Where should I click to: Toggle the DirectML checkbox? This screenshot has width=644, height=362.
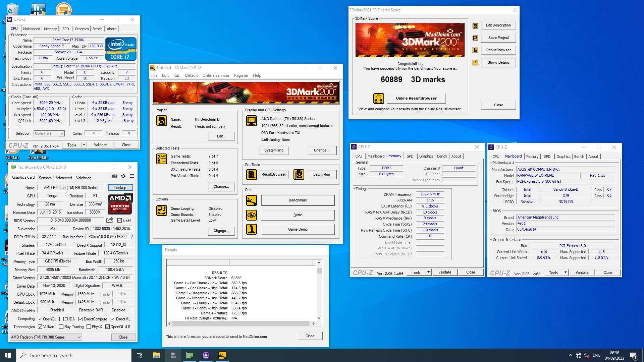pos(113,319)
